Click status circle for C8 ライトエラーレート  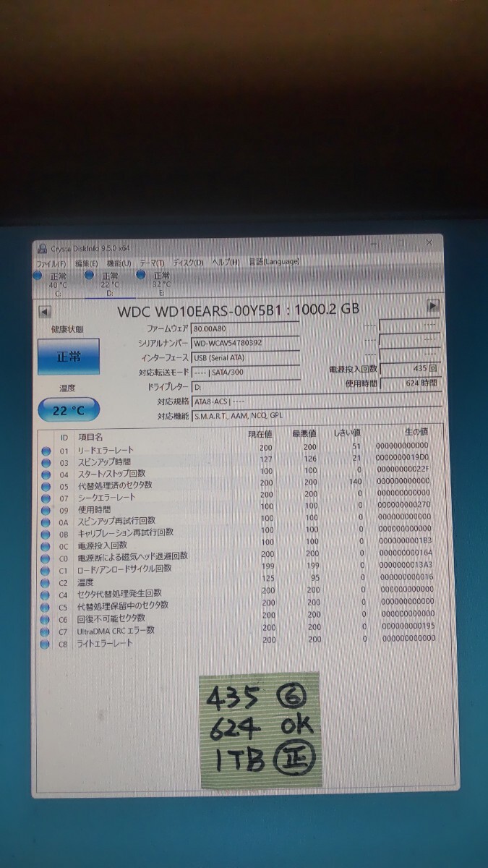point(46,644)
